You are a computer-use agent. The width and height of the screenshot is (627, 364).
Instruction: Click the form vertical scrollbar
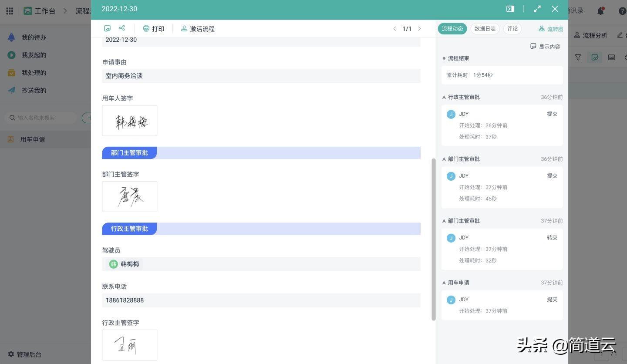pos(433,239)
